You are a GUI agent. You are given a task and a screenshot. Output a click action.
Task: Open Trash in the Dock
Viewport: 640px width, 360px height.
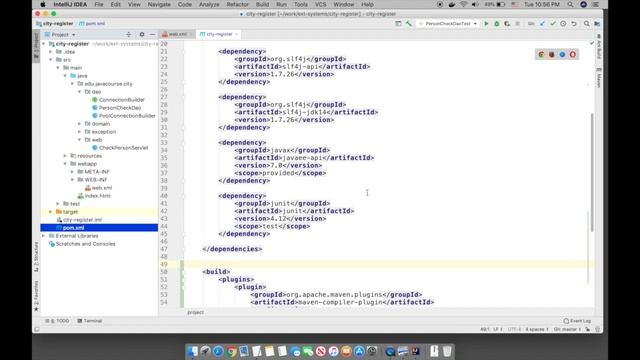pyautogui.click(x=447, y=351)
